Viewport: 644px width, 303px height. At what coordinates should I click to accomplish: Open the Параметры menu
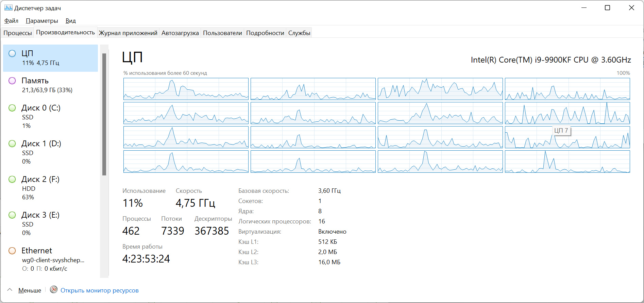(x=42, y=21)
